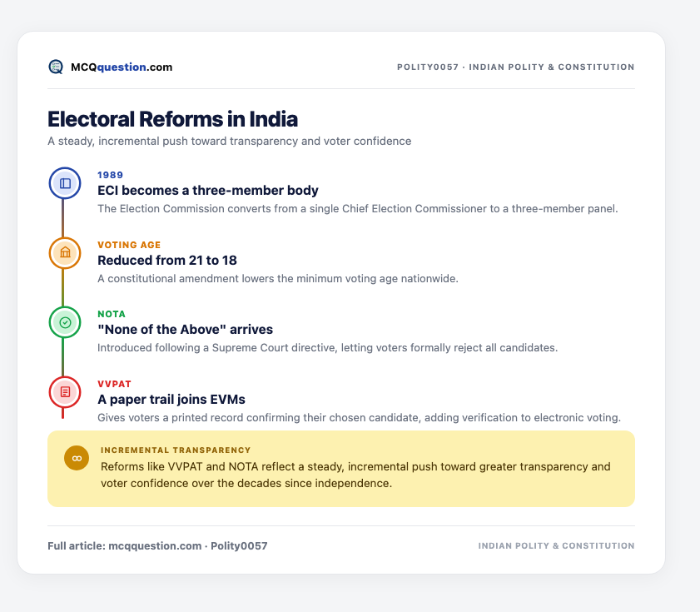Click the red VVPAT document icon
This screenshot has height=612, width=700.
[x=65, y=392]
